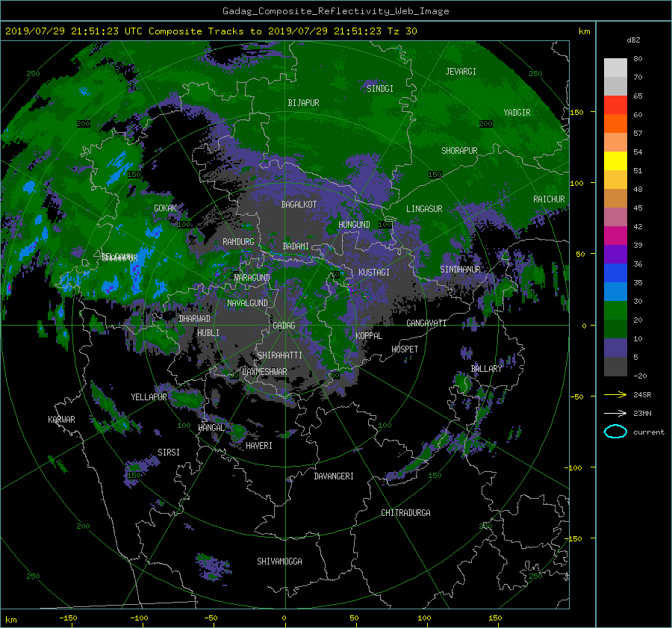Image resolution: width=672 pixels, height=628 pixels.
Task: Click the BAGALKOT city label
Action: click(299, 205)
